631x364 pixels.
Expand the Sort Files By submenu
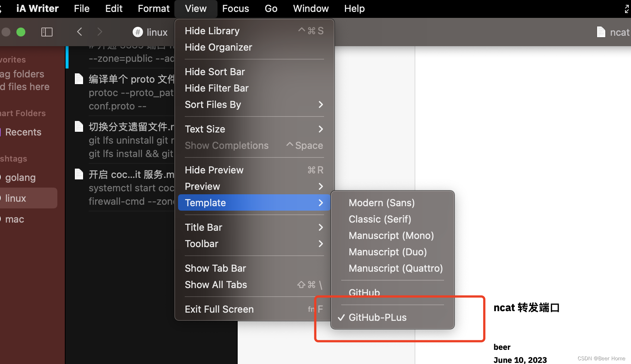click(254, 105)
